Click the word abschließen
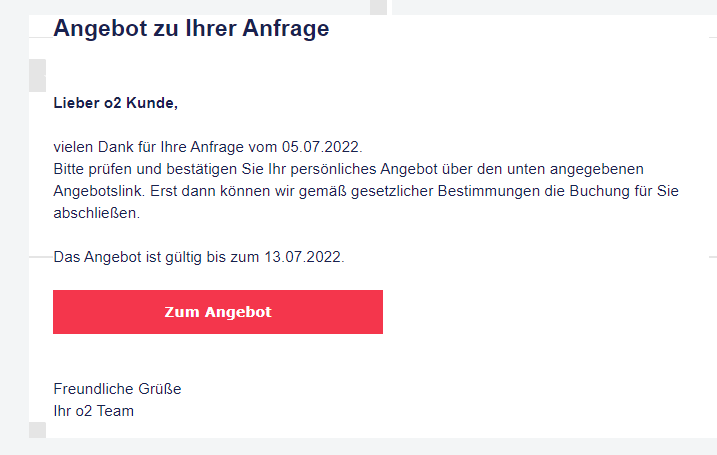This screenshot has height=455, width=717. pos(95,213)
